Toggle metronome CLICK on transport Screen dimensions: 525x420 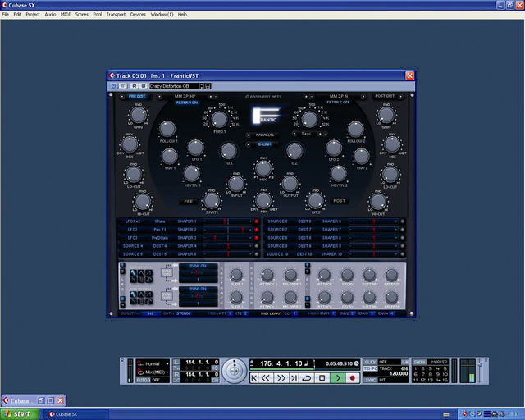[370, 362]
